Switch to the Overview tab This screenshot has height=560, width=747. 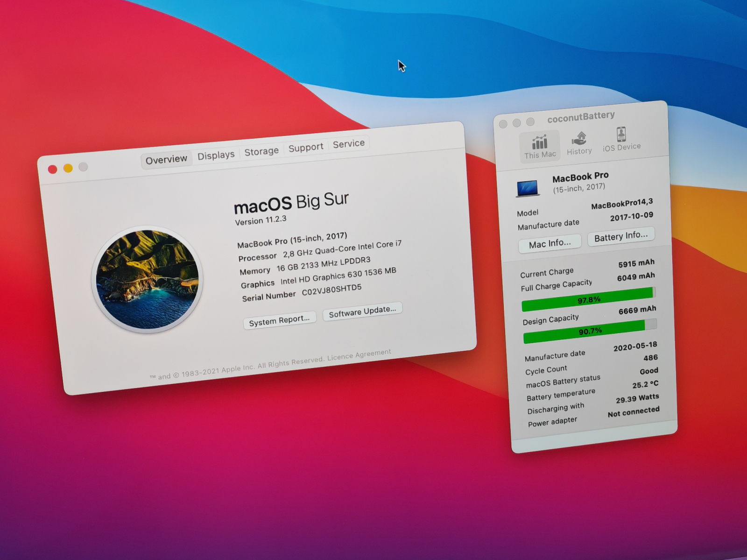click(x=166, y=160)
